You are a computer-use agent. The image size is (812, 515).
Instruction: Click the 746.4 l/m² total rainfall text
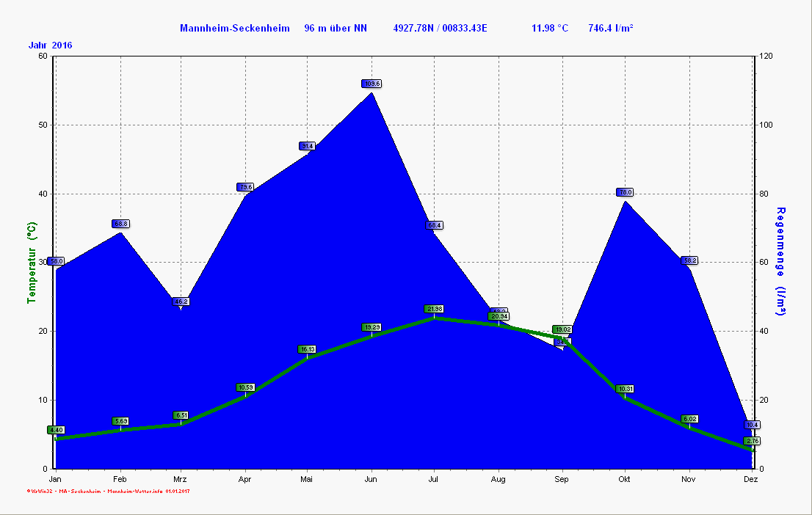pyautogui.click(x=611, y=29)
